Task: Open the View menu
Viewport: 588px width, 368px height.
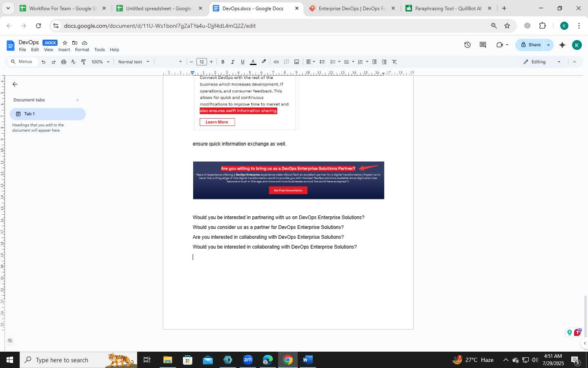Action: coord(49,49)
